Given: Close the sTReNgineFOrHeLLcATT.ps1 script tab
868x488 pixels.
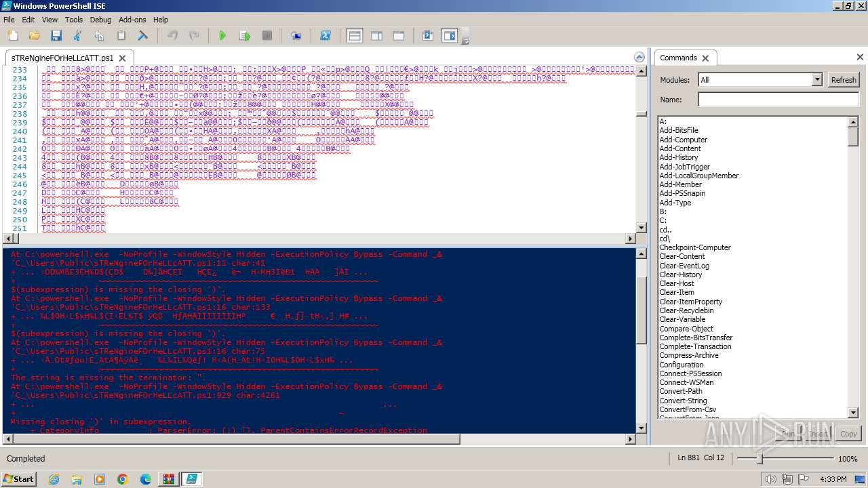Looking at the screenshot, I should [x=122, y=58].
